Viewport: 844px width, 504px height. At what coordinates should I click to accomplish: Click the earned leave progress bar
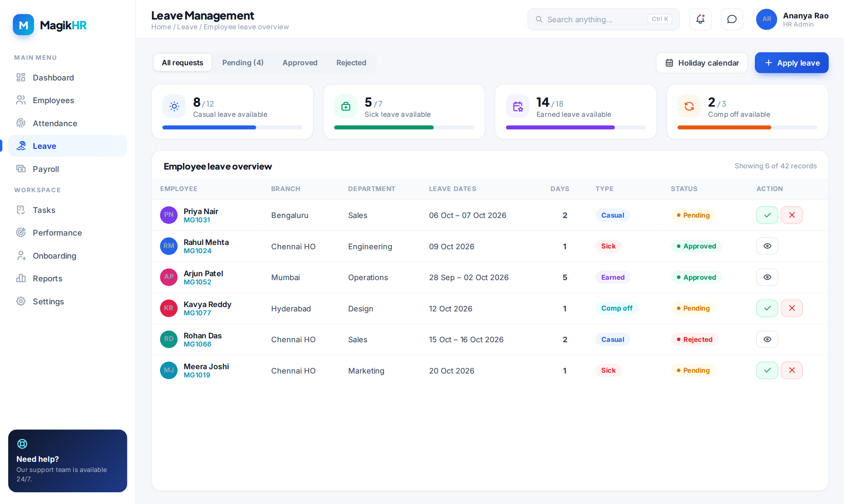(576, 127)
